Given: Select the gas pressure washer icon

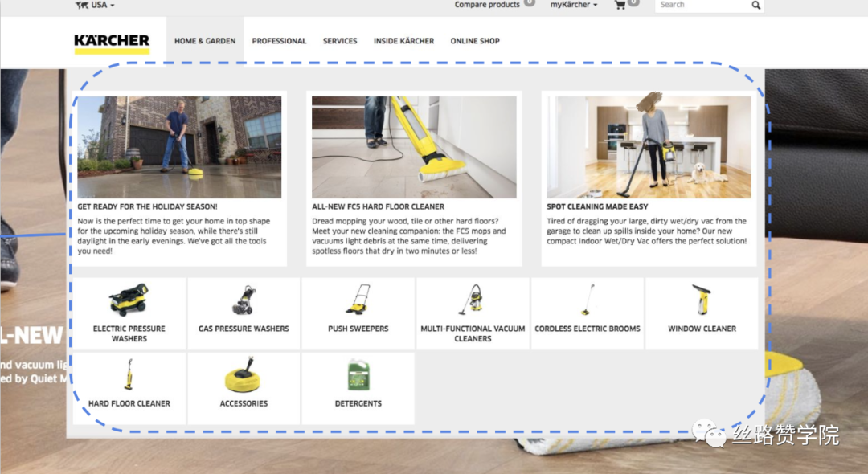Looking at the screenshot, I should (244, 300).
